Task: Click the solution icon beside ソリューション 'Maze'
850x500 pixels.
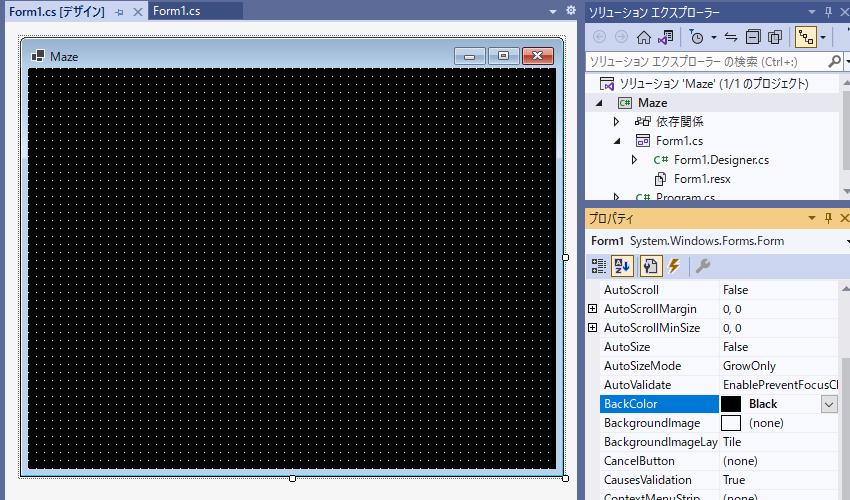Action: (607, 84)
